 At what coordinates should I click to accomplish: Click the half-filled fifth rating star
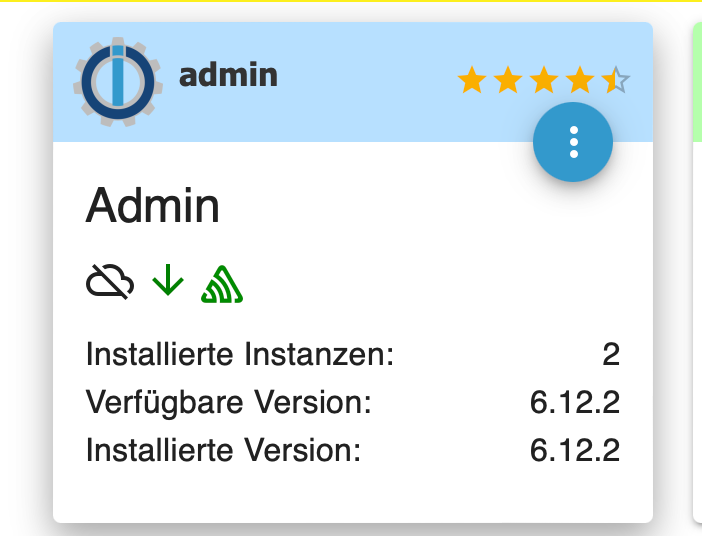coord(615,80)
